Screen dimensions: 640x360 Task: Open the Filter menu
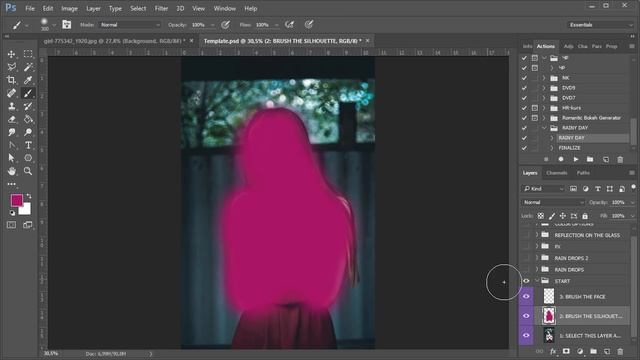pyautogui.click(x=161, y=8)
